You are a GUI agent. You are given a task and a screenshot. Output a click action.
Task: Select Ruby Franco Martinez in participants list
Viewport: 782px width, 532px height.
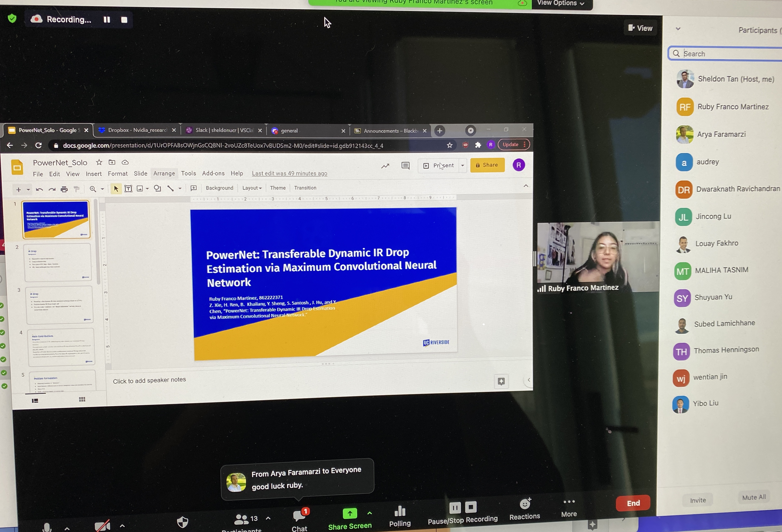[733, 107]
